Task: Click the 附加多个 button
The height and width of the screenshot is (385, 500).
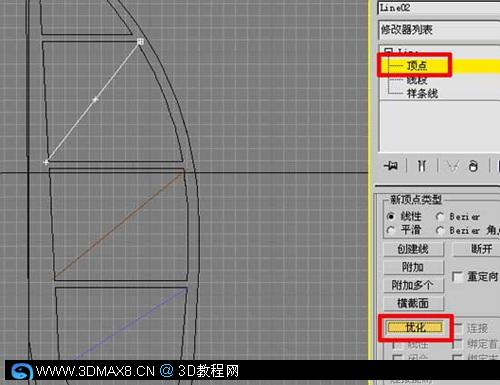Action: click(413, 285)
